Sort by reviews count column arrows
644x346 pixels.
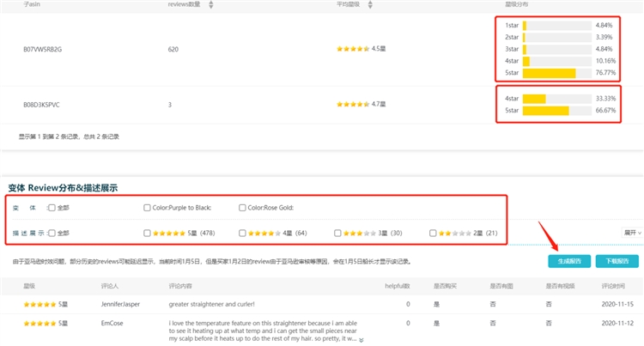pos(210,4)
